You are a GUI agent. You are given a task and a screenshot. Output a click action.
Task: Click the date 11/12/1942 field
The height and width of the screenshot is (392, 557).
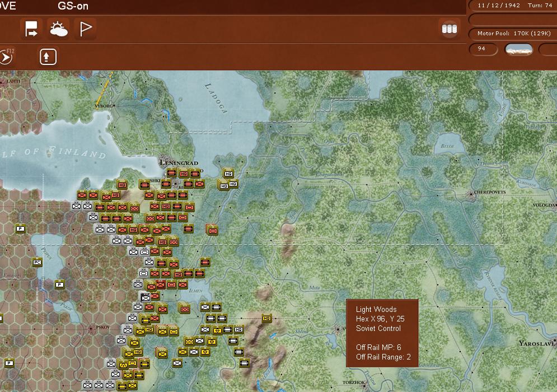point(499,6)
